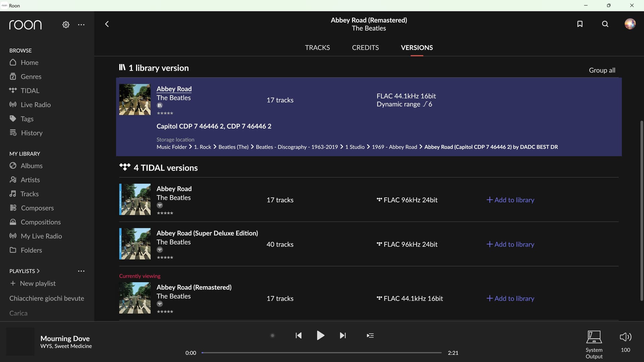
Task: Click the vertical scrollbar on the right
Action: (x=642, y=210)
